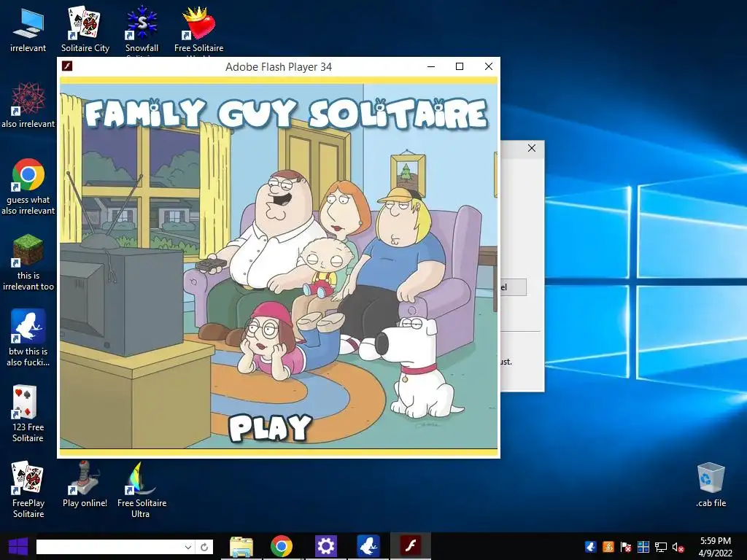Open the flag security tray icon
This screenshot has width=747, height=560.
click(x=626, y=547)
